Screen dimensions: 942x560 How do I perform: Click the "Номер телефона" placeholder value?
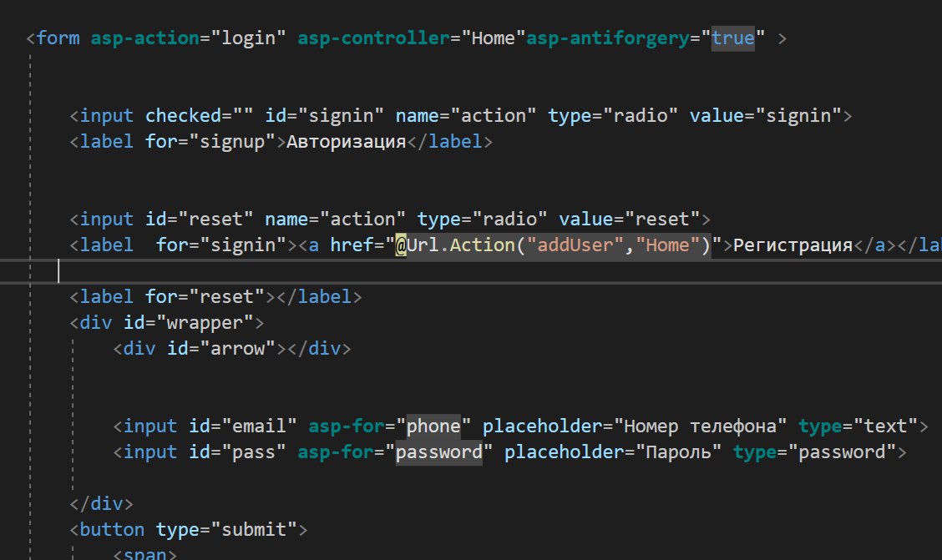click(x=700, y=426)
